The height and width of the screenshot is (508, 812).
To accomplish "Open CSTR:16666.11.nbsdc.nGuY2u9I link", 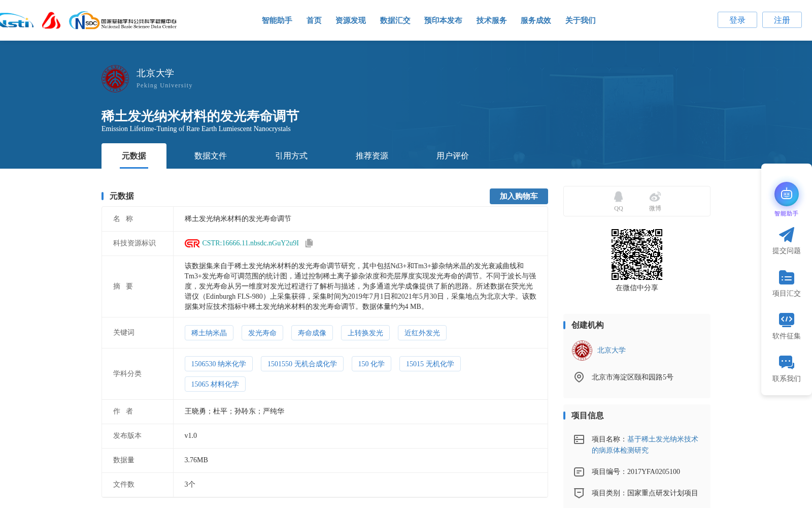I will (x=251, y=243).
